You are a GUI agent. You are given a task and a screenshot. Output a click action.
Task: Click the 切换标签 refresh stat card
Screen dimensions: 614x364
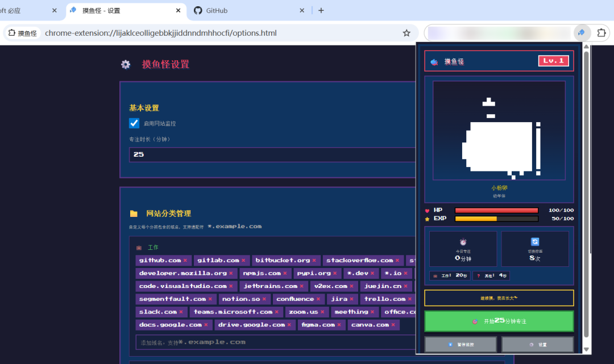(x=535, y=249)
